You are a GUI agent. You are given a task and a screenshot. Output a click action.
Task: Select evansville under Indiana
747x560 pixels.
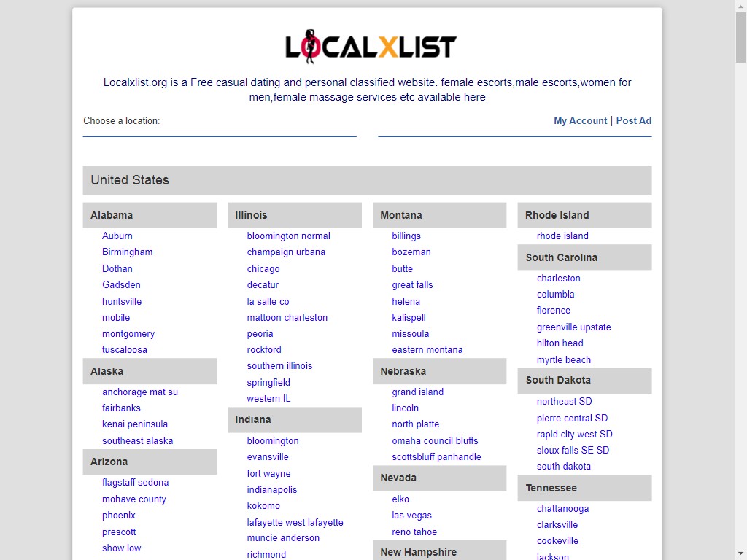pyautogui.click(x=267, y=457)
